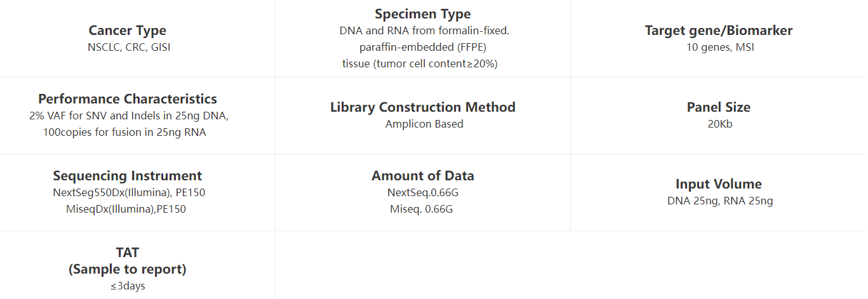This screenshot has height=299, width=868.
Task: Click the Specimen Type heading
Action: (423, 14)
